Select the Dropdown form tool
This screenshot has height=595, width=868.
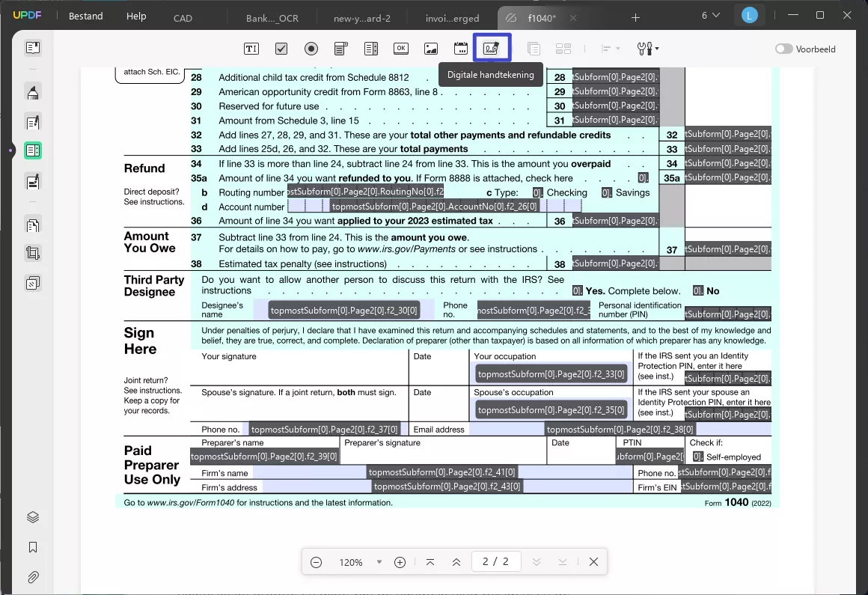(341, 49)
